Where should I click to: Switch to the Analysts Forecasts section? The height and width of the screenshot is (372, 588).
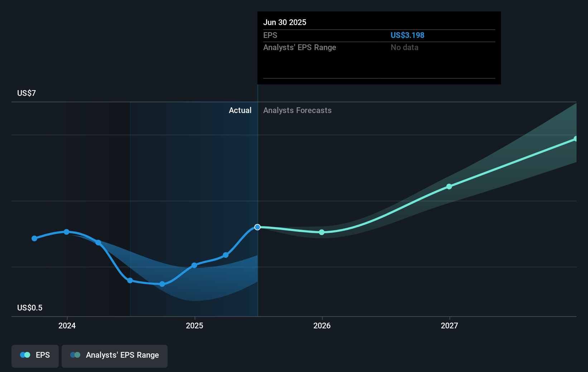coord(297,110)
